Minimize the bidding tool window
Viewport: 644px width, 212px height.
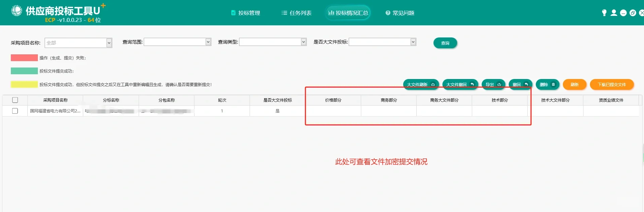click(623, 13)
